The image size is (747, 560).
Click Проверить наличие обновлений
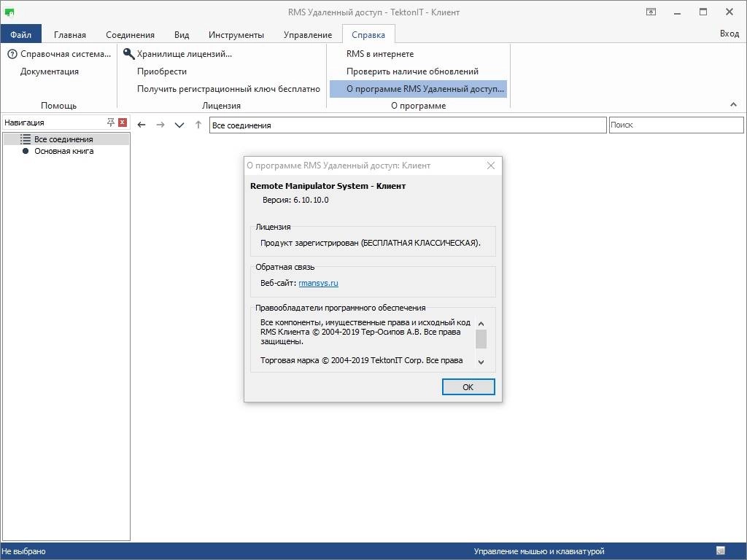(412, 71)
